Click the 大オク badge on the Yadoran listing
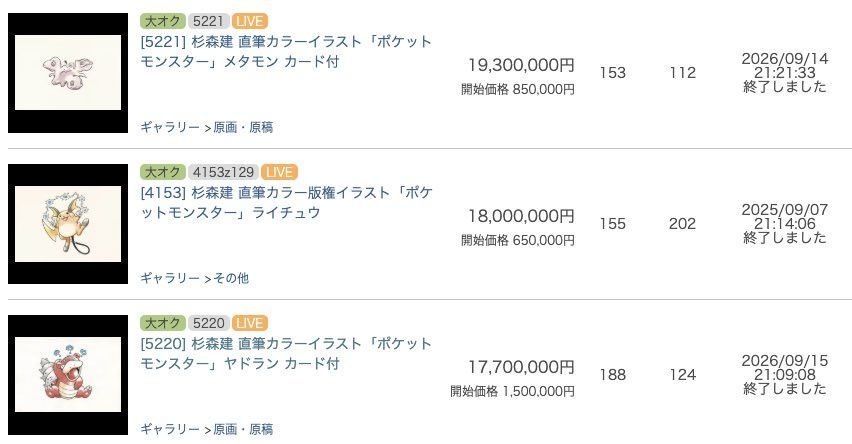Screen dimensions: 852x444 tap(162, 323)
